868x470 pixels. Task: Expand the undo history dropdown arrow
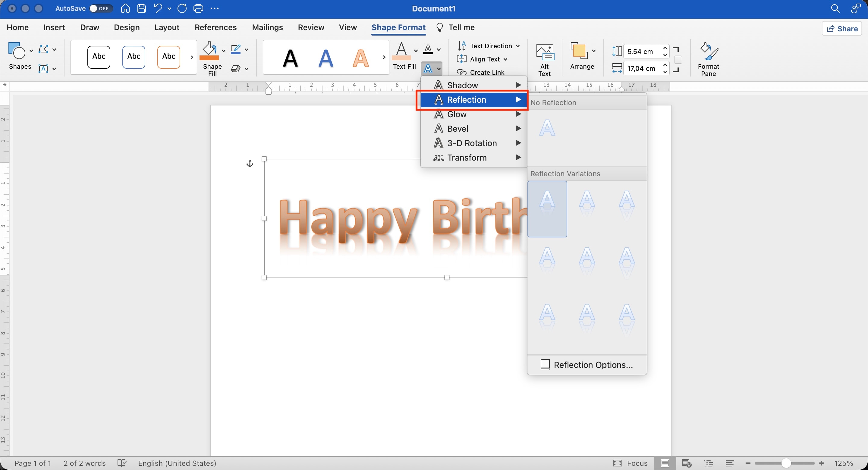pyautogui.click(x=169, y=8)
